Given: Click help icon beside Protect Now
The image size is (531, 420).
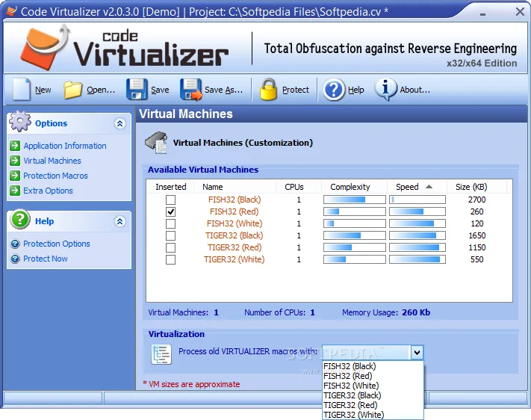Looking at the screenshot, I should point(15,259).
